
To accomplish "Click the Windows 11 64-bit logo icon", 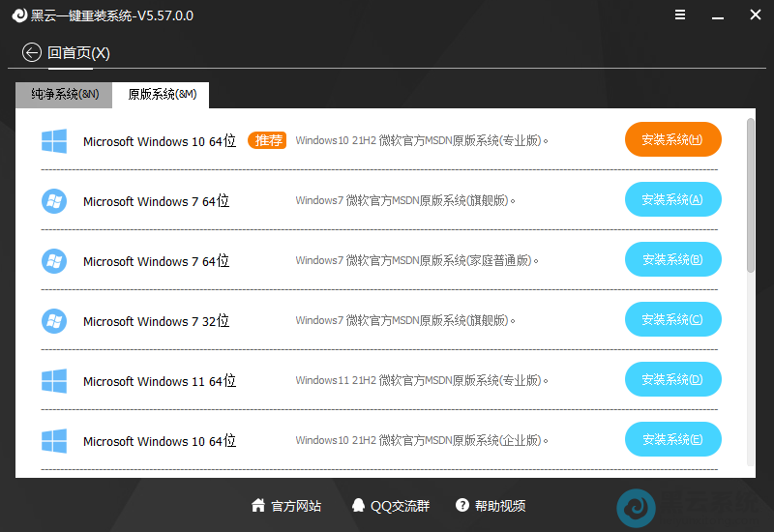I will click(x=54, y=381).
